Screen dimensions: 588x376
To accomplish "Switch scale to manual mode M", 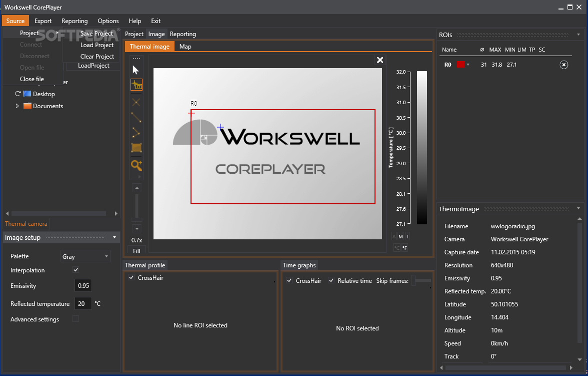I will [x=400, y=236].
